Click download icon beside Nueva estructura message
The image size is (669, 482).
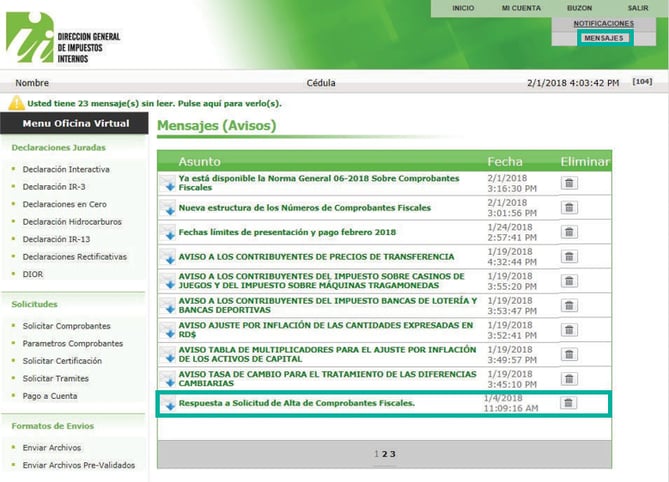[168, 208]
